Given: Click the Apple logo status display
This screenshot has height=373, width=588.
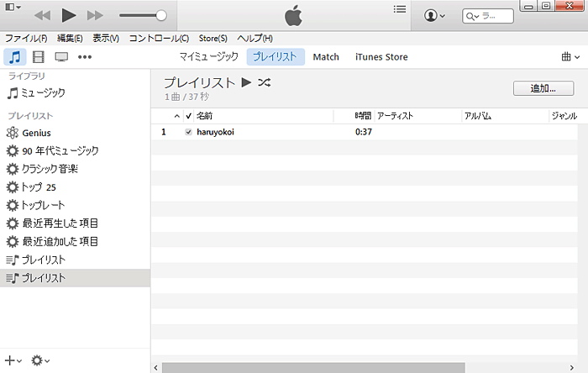Looking at the screenshot, I should coord(293,15).
